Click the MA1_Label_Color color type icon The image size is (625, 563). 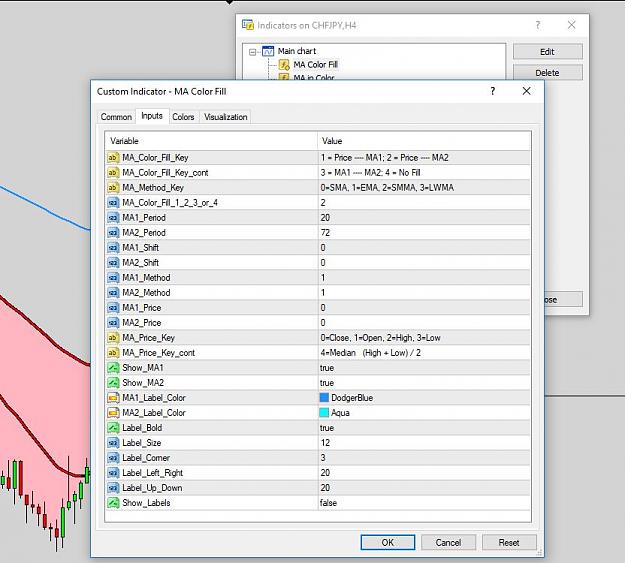coord(113,398)
